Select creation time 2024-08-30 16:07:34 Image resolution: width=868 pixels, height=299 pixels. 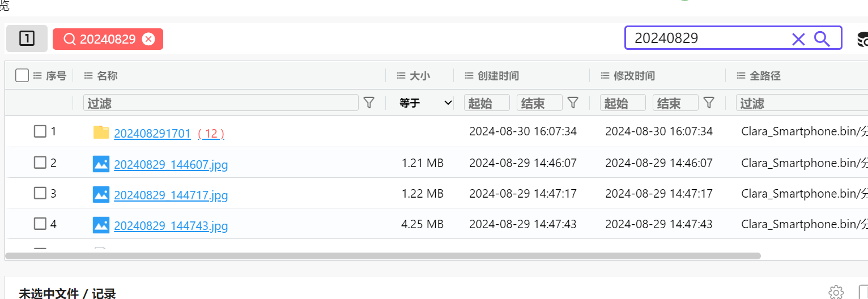point(523,131)
